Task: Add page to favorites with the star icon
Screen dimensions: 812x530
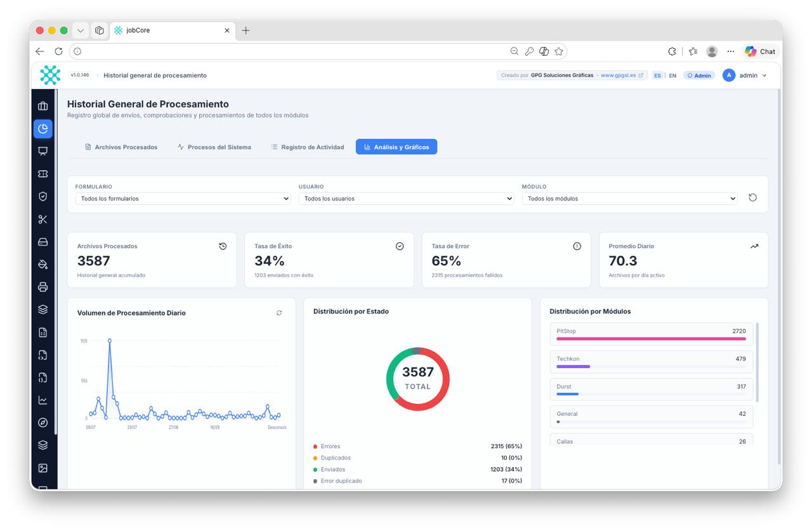Action: pos(559,51)
